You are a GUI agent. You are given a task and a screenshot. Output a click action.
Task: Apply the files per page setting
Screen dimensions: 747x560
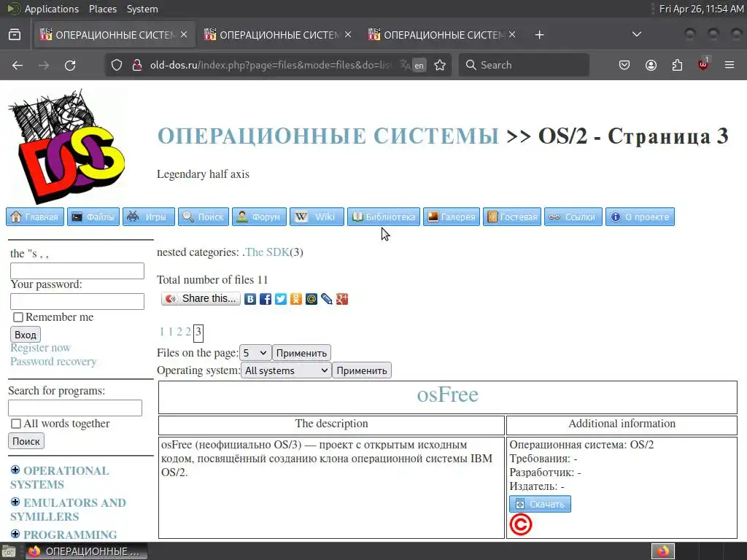click(301, 353)
